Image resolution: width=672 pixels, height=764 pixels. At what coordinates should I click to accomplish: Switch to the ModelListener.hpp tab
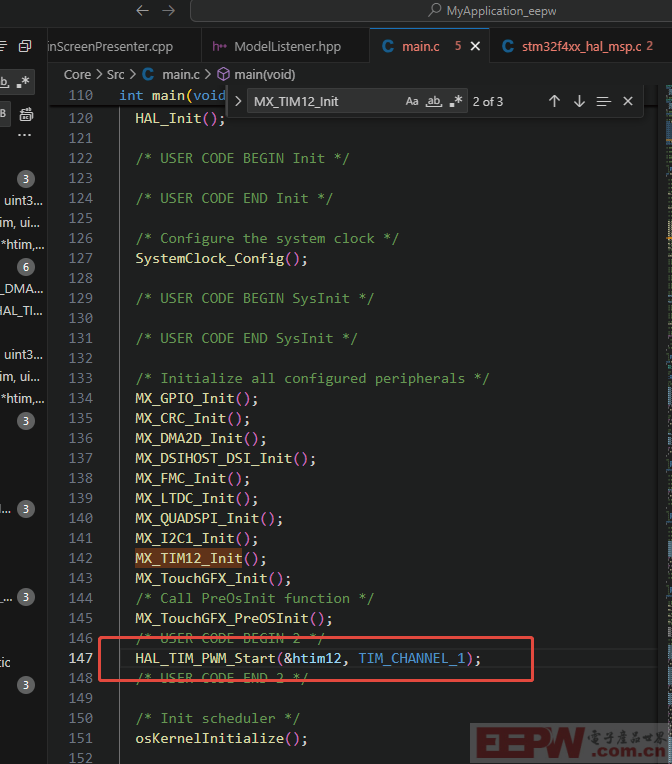click(286, 46)
